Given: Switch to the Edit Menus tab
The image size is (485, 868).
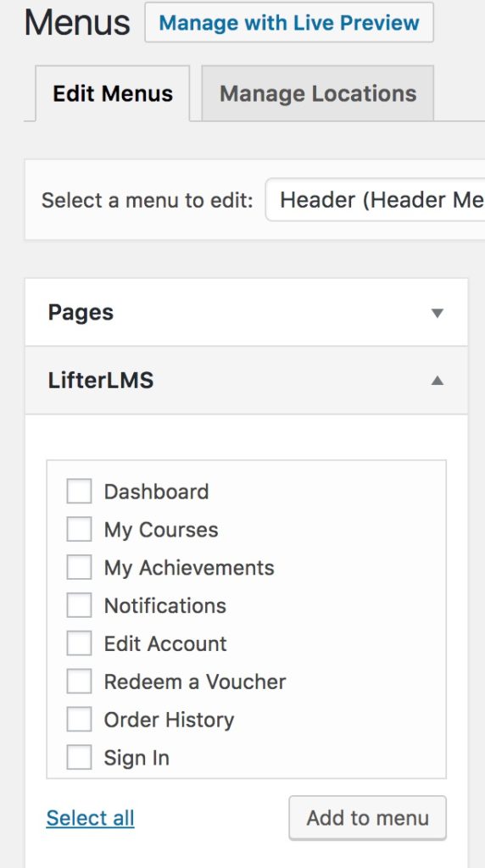Looking at the screenshot, I should tap(113, 93).
